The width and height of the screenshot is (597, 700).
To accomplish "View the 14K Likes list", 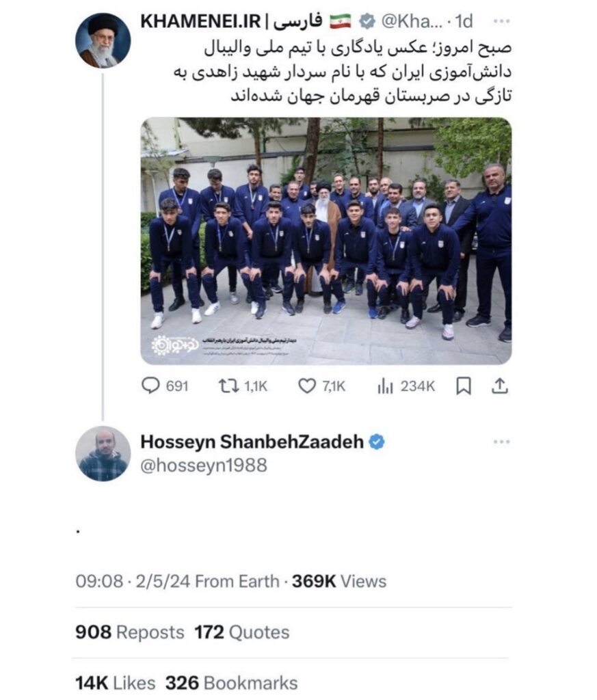I will [x=115, y=683].
